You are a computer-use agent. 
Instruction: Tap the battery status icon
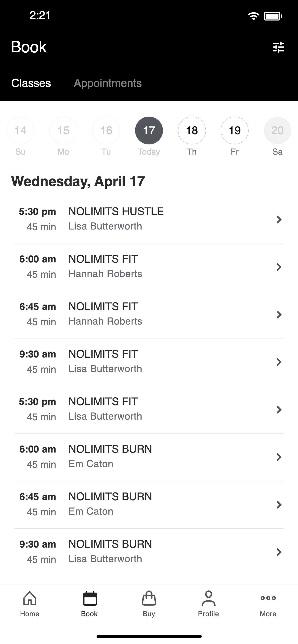click(x=273, y=16)
